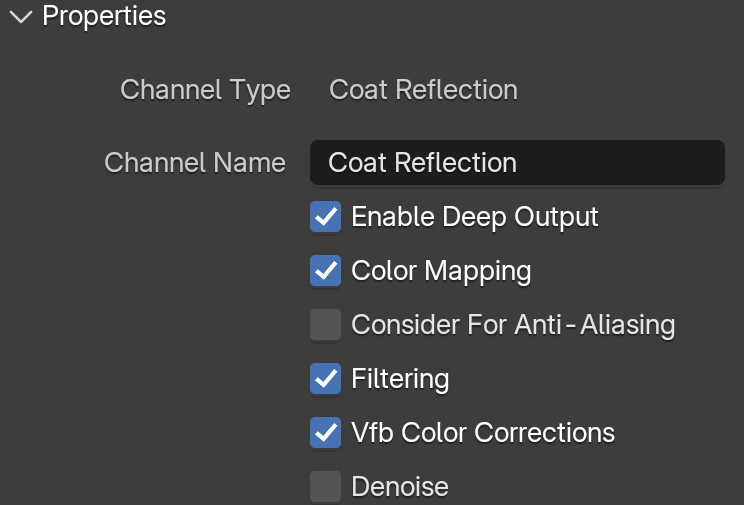Turn off the Filtering checkbox
Viewport: 744px width, 505px height.
click(x=326, y=379)
